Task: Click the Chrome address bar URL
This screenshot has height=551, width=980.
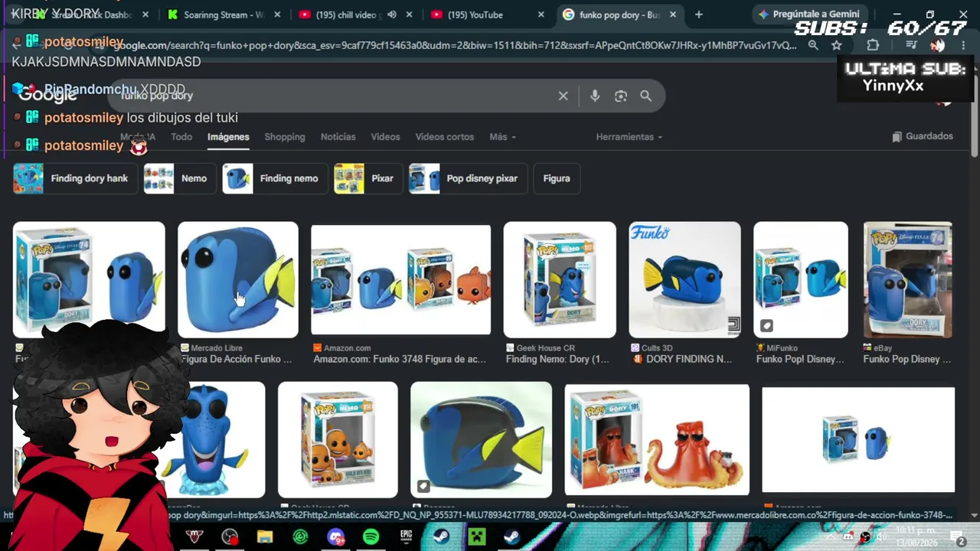Action: click(455, 45)
